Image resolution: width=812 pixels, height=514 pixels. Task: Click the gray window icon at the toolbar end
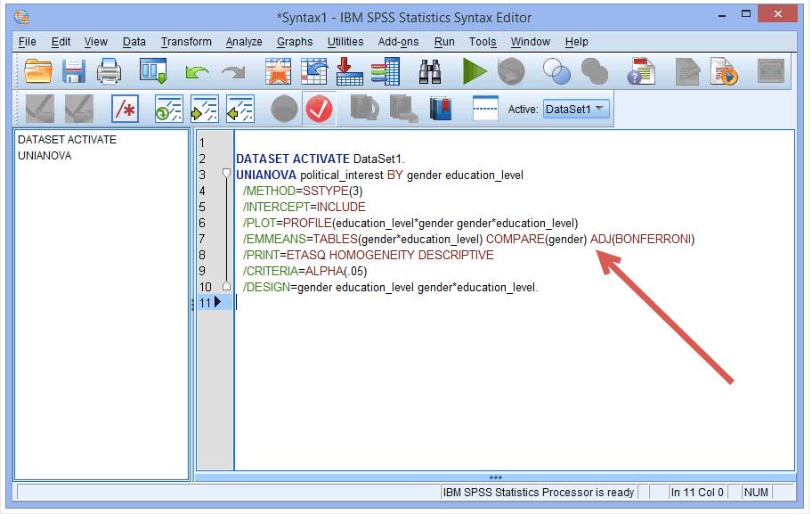tap(770, 71)
